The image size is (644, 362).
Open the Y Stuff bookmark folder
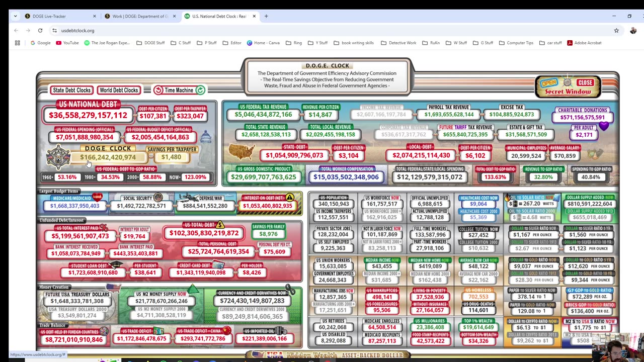click(317, 43)
